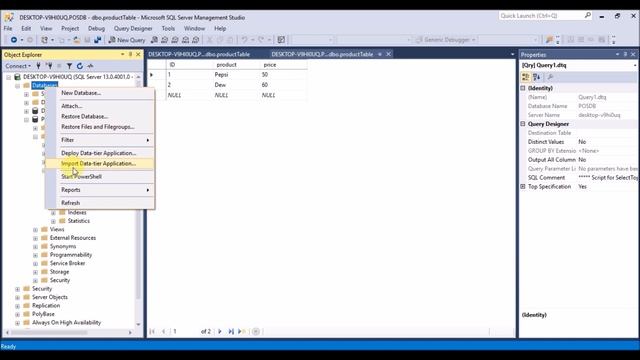
Task: Expand the Views folder node
Action: (x=36, y=230)
